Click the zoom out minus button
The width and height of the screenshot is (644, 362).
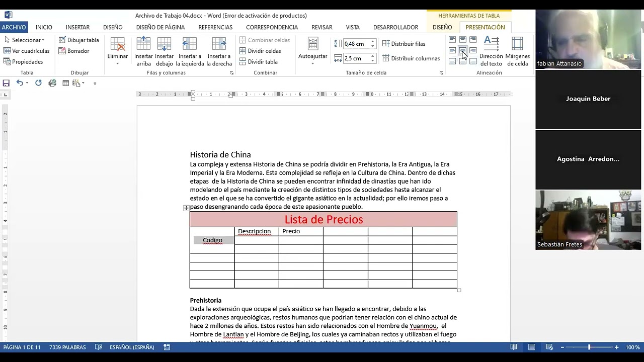coord(562,347)
